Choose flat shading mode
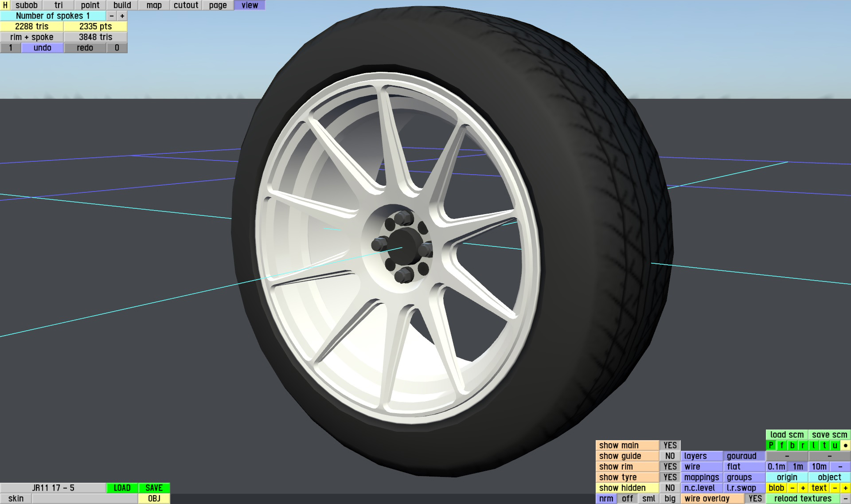This screenshot has width=851, height=504. point(744,467)
